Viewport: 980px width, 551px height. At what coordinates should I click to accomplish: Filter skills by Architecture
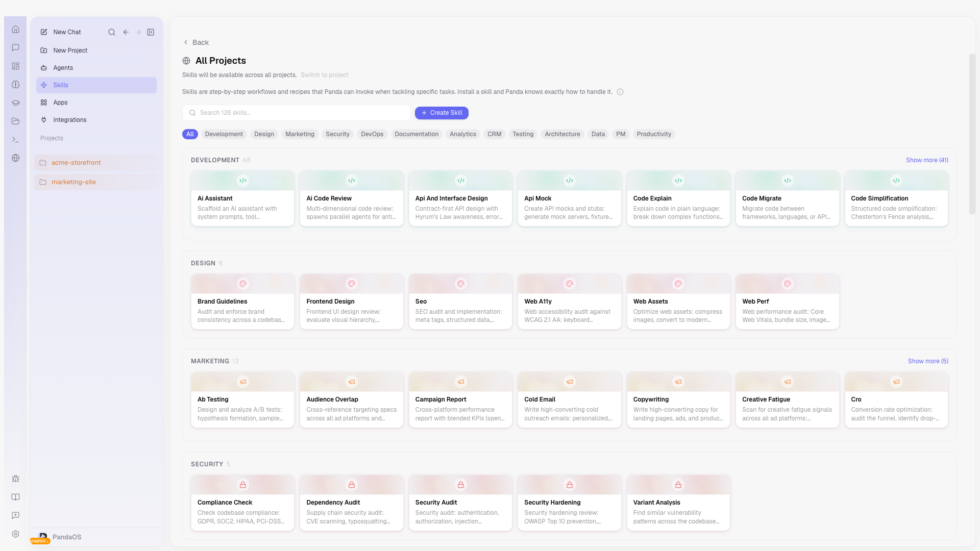pos(562,134)
